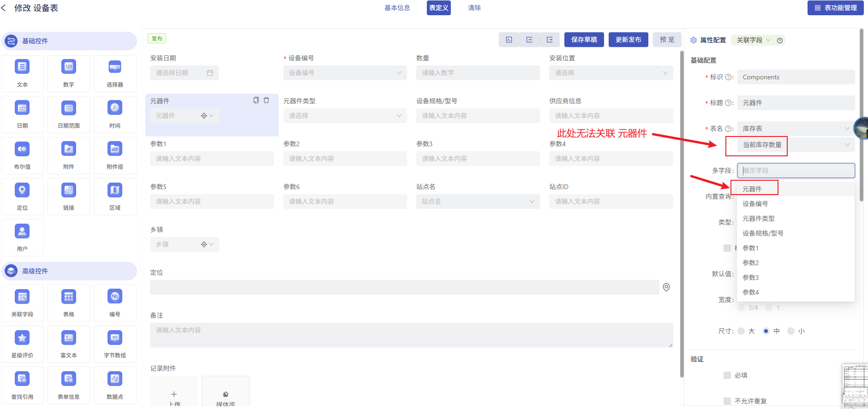Choose 元器件 from the dropdown list

[x=796, y=189]
